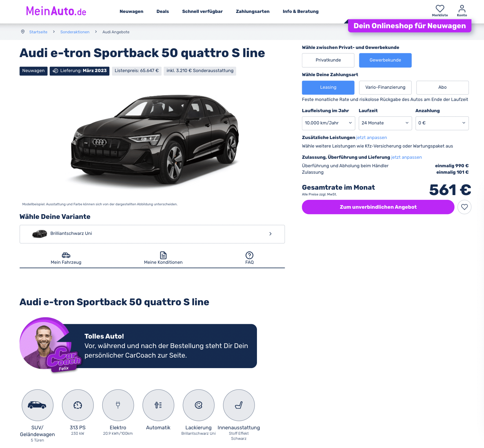484x448 pixels.
Task: Click Zum unverbindlichen Angebot button
Action: 378,207
